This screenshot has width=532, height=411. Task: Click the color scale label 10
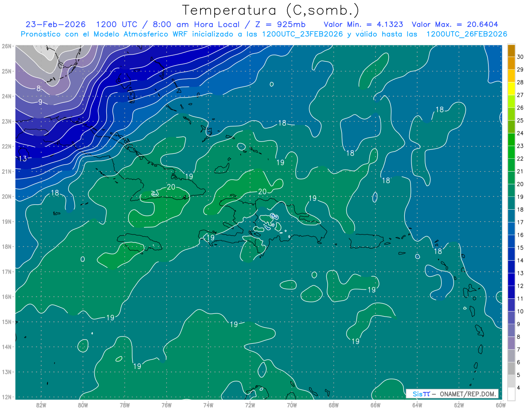click(x=520, y=311)
